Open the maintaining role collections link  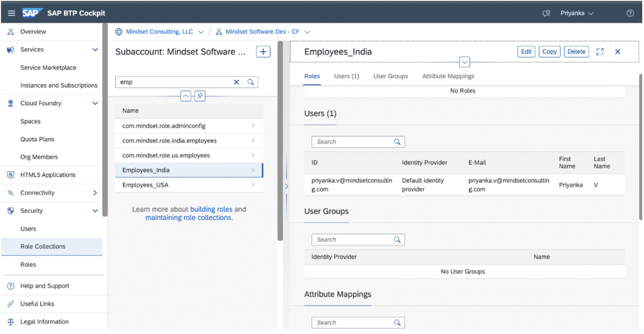pos(188,217)
